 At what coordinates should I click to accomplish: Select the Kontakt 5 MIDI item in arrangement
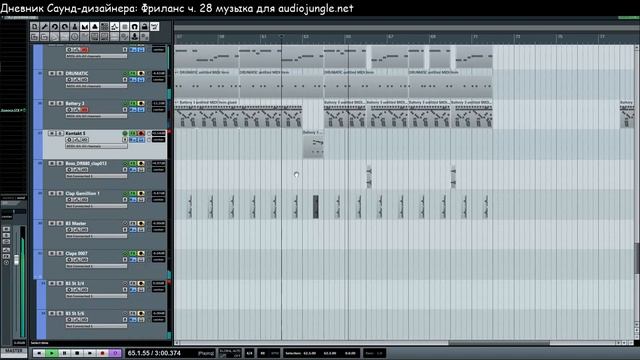pos(313,144)
